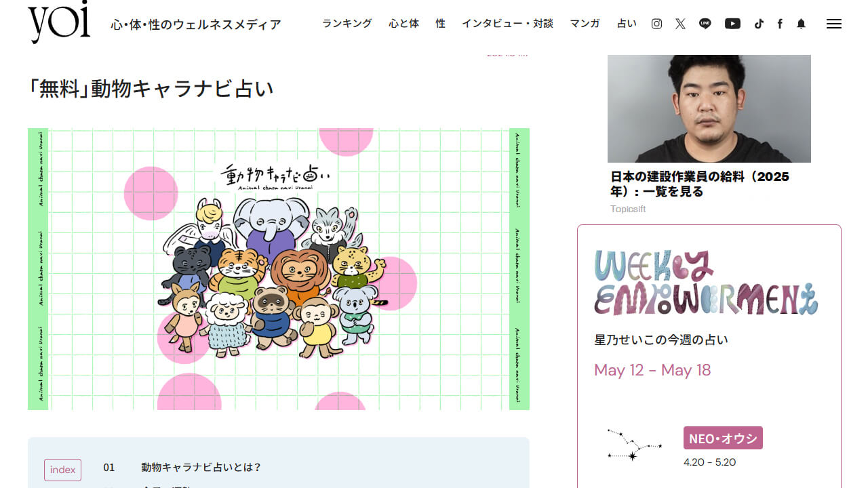Go to yoi logo homepage

tap(59, 22)
